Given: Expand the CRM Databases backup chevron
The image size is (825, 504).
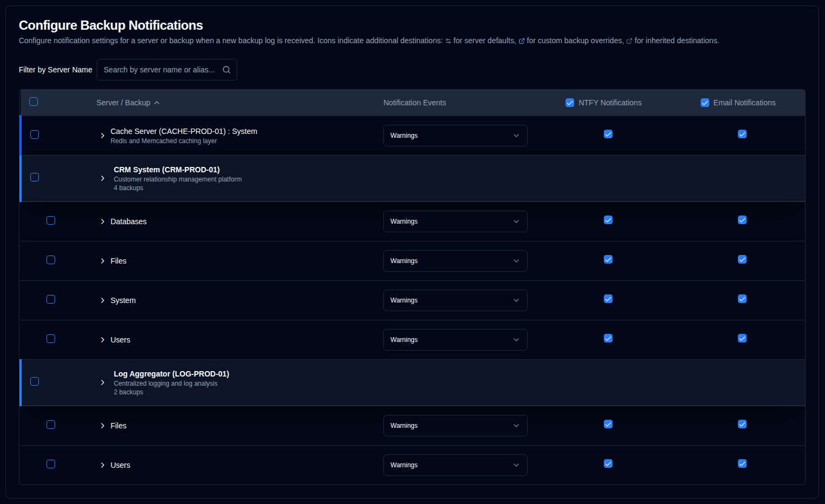Looking at the screenshot, I should click(103, 221).
